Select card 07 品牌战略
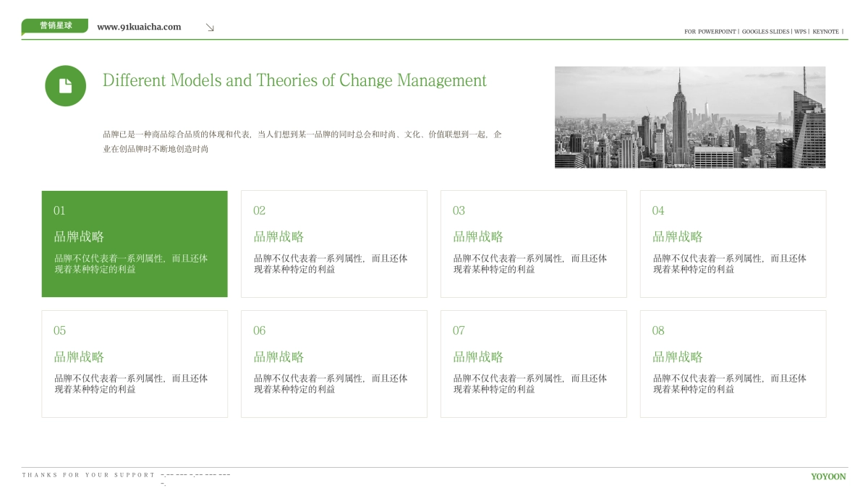Viewport: 868px width, 488px height. click(x=533, y=364)
